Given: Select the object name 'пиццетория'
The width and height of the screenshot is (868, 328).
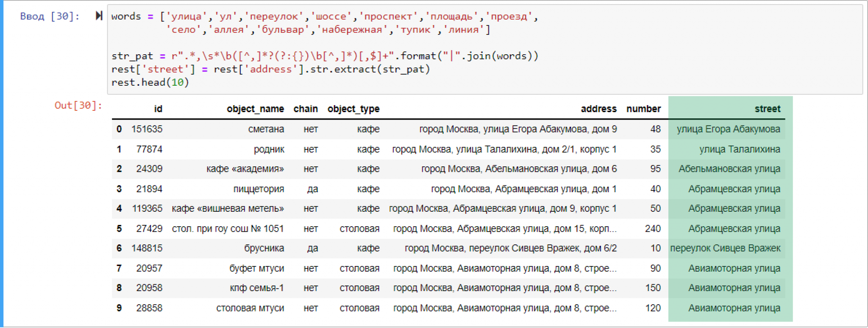Looking at the screenshot, I should 259,189.
